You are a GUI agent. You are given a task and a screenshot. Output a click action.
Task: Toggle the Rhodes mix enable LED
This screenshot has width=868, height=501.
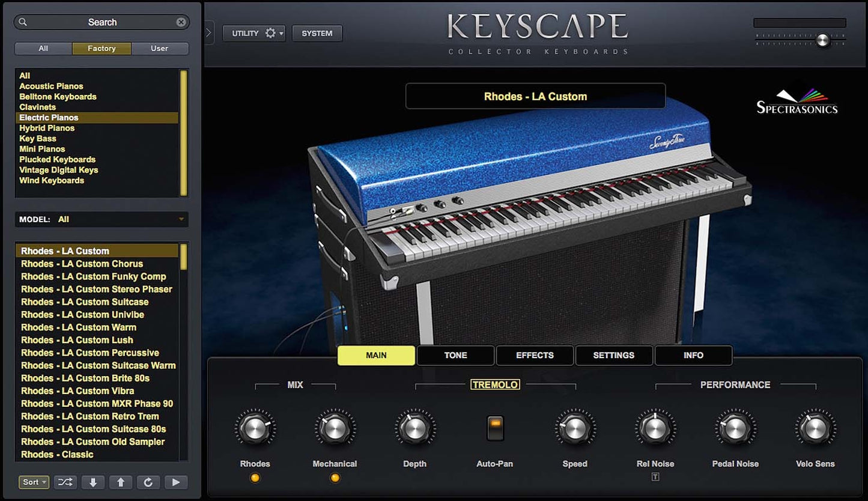(255, 478)
